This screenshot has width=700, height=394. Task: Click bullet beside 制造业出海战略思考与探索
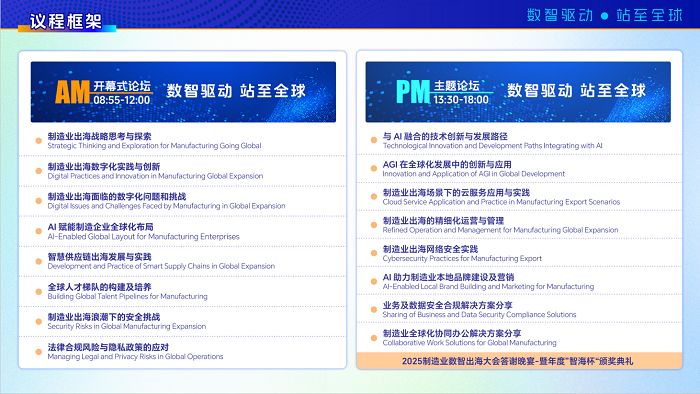click(x=39, y=141)
